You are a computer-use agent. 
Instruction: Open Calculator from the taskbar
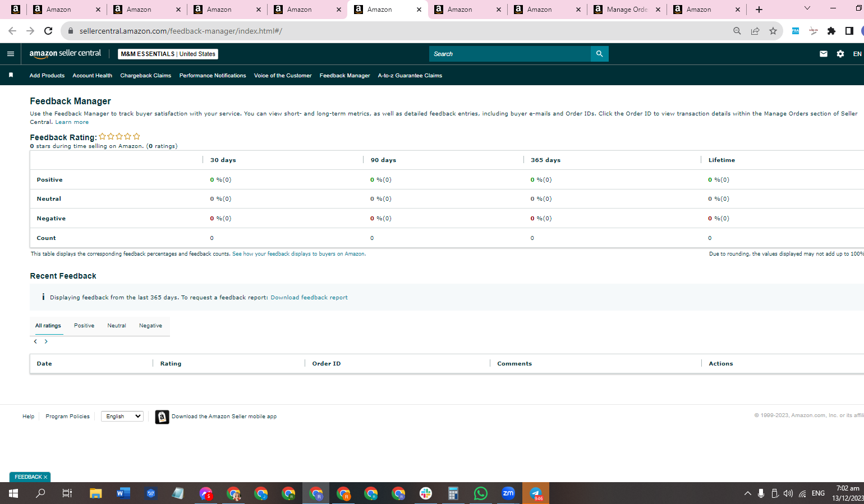(453, 493)
